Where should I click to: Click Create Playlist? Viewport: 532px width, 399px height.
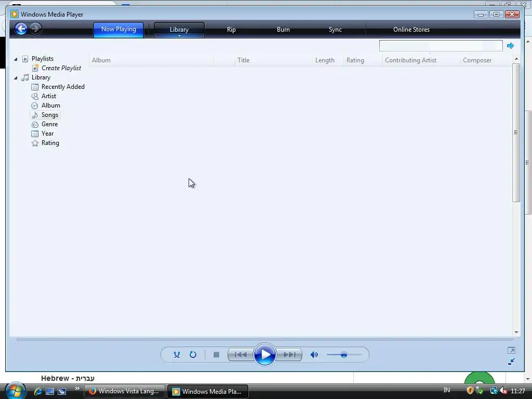(x=61, y=68)
